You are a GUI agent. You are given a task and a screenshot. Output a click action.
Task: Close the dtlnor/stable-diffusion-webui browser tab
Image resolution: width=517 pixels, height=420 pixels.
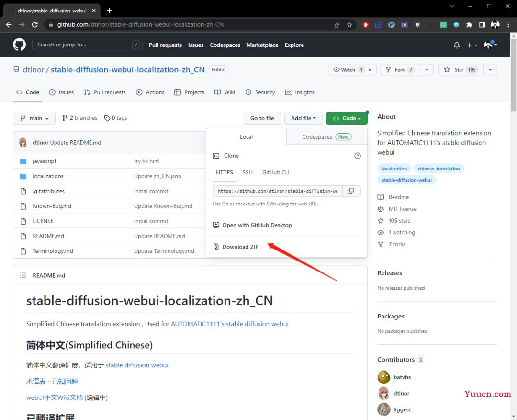point(94,11)
